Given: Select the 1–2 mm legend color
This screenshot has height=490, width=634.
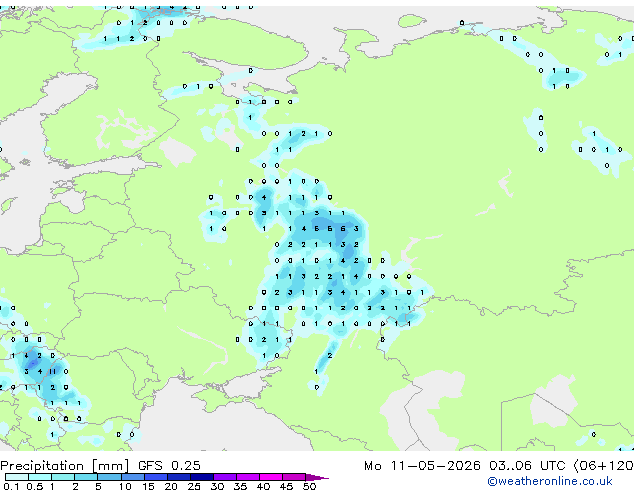Looking at the screenshot, I should [x=63, y=477].
